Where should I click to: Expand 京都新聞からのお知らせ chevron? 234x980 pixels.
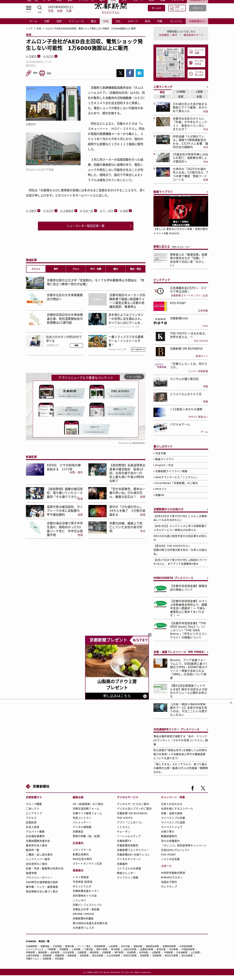[x=207, y=509]
